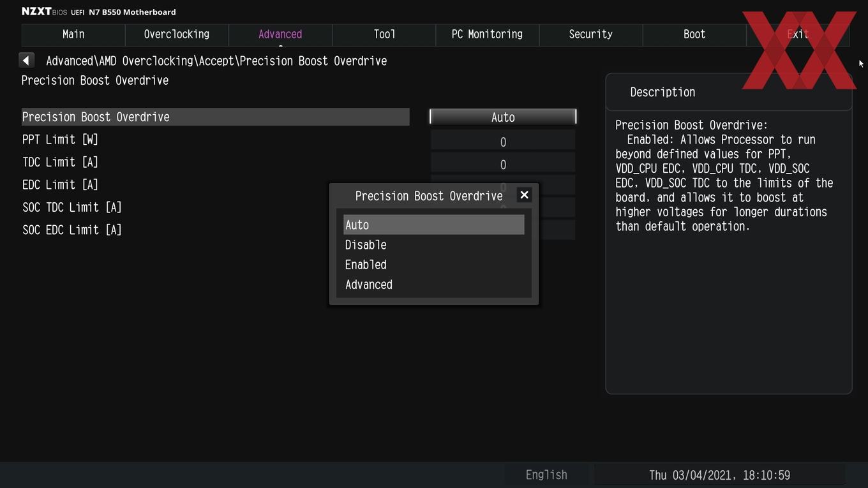Select the highlighted Precision Boost Overdrive row
This screenshot has height=488, width=868.
tap(216, 117)
